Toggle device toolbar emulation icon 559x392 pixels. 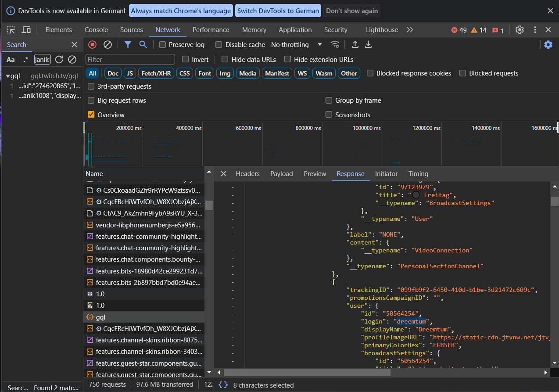26,30
